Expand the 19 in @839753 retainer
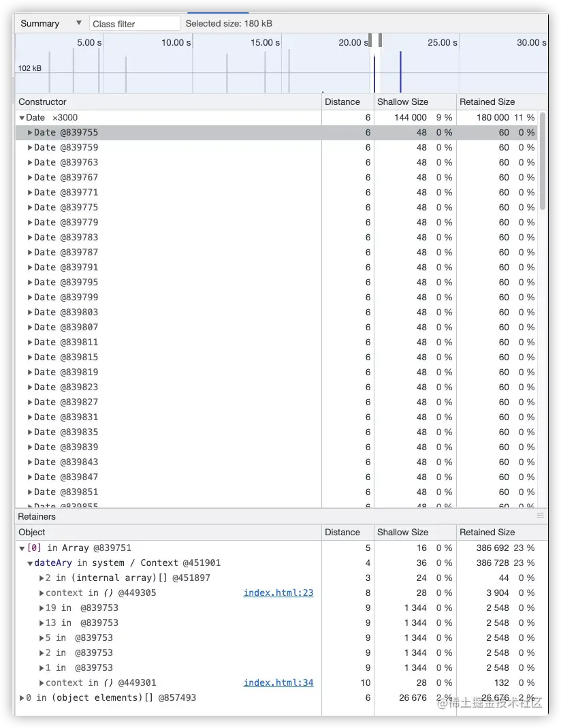Image resolution: width=561 pixels, height=728 pixels. 42,607
